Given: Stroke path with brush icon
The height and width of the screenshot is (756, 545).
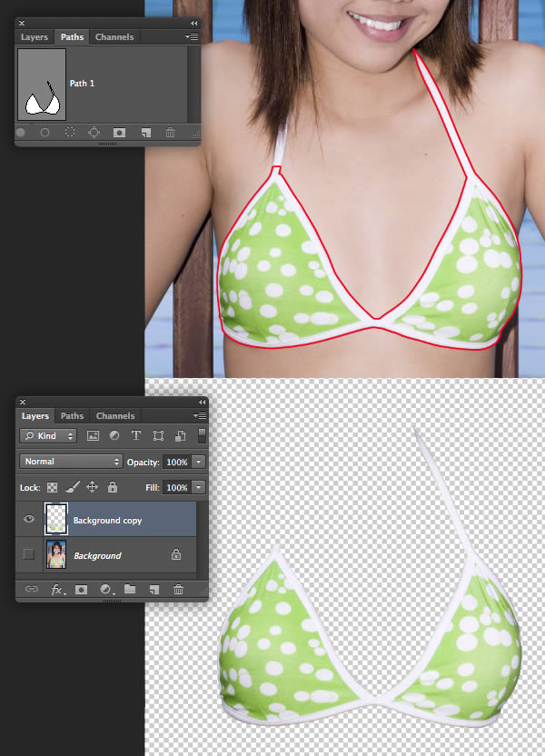Looking at the screenshot, I should pyautogui.click(x=45, y=133).
